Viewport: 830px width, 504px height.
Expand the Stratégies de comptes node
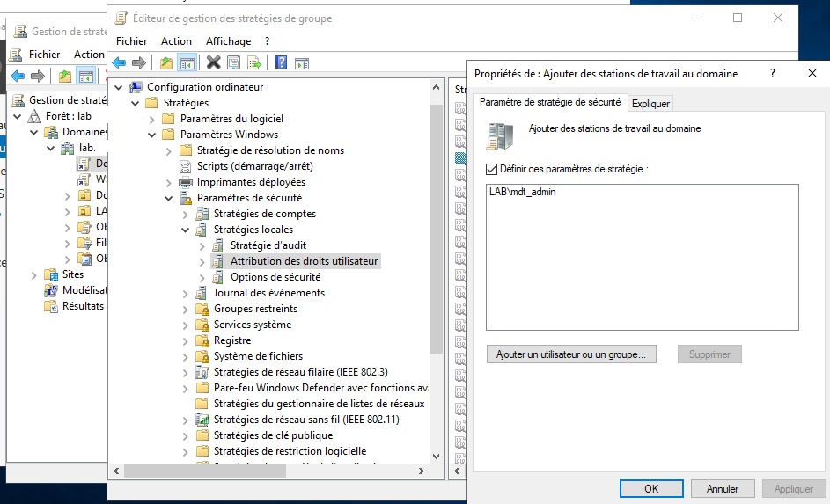pos(186,214)
